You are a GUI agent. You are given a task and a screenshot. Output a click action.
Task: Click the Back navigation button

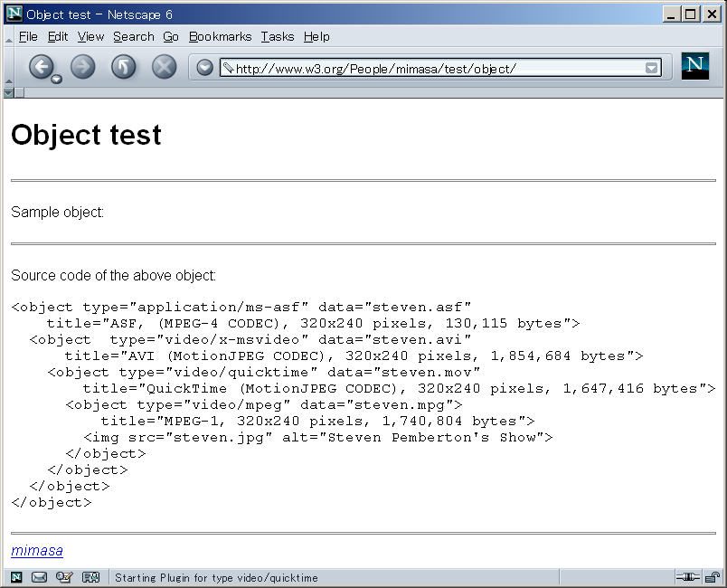coord(40,66)
